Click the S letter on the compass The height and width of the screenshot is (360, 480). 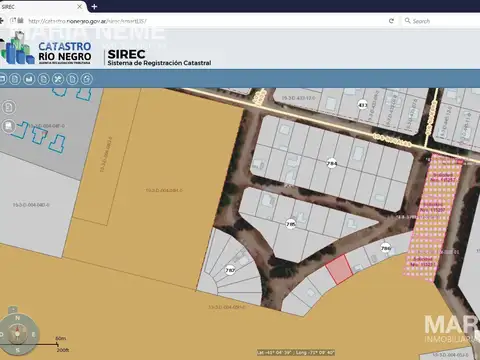(18, 350)
